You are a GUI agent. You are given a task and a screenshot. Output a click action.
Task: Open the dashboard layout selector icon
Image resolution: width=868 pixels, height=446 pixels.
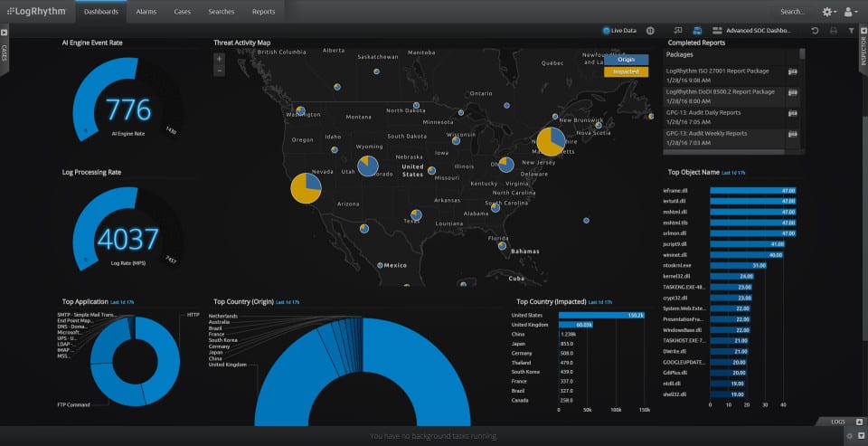point(717,31)
